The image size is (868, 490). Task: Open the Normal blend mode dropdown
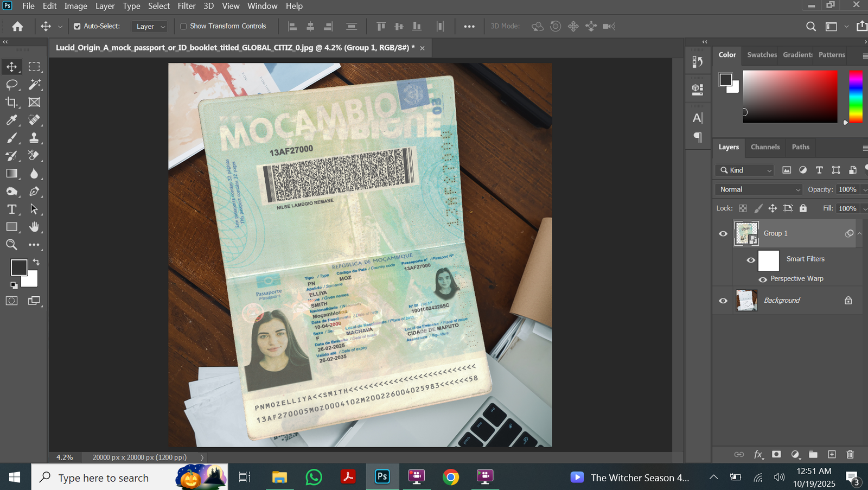click(758, 189)
